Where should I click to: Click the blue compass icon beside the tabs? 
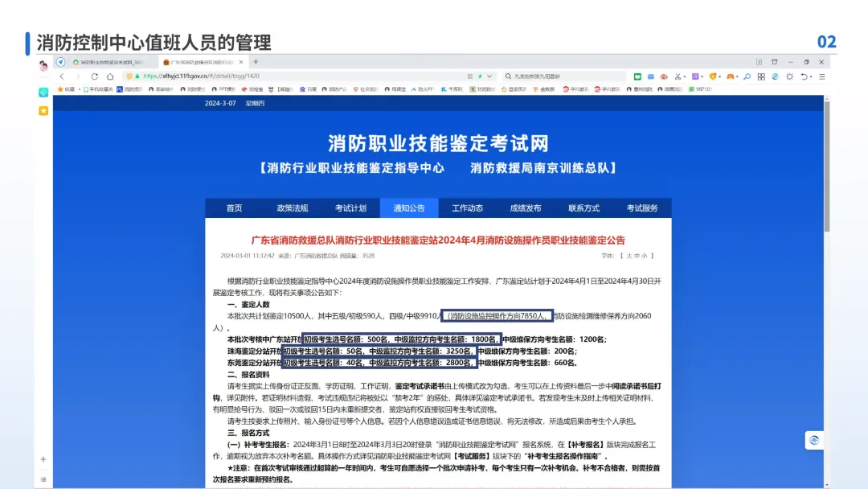tap(60, 62)
